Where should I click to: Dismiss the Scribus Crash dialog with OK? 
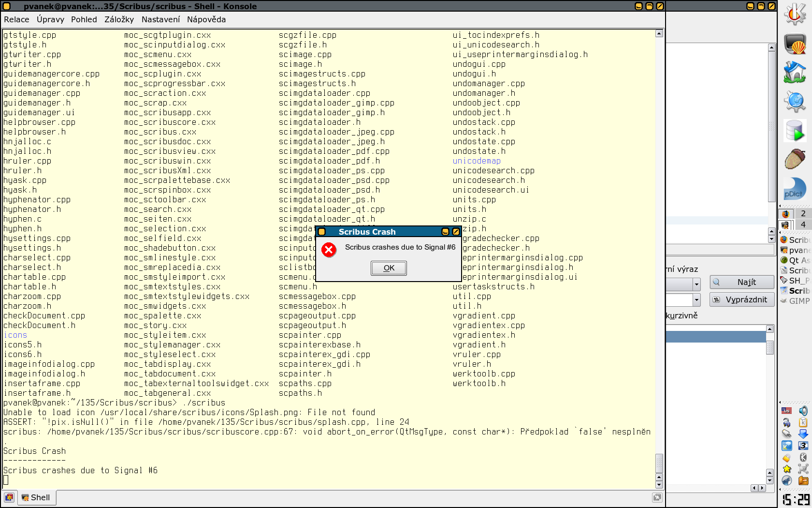coord(389,268)
